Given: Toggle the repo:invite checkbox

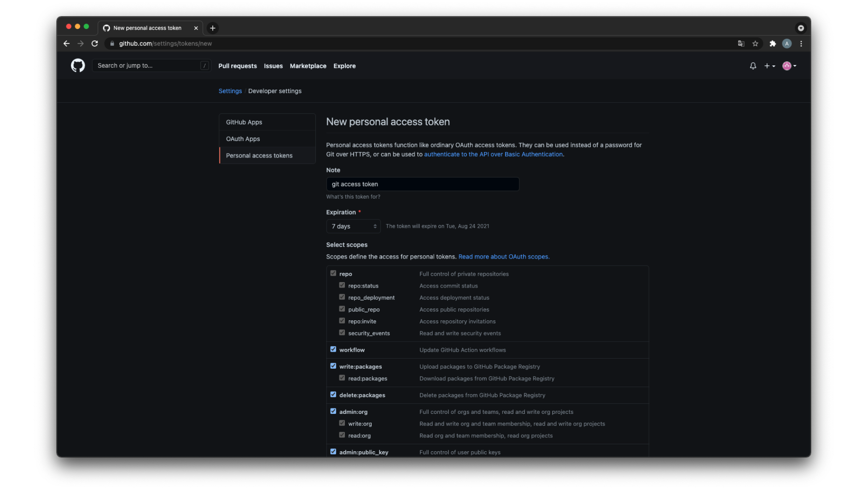Looking at the screenshot, I should pos(342,321).
